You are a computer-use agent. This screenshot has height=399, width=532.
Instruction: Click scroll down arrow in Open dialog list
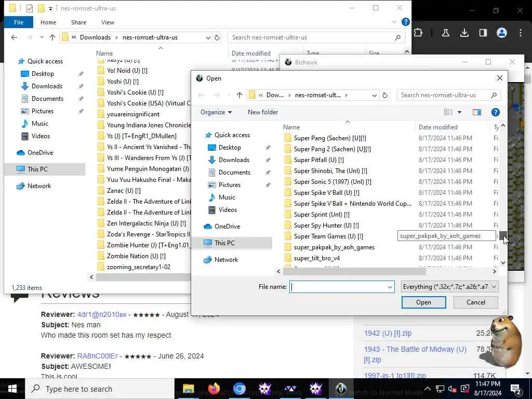coord(503,262)
